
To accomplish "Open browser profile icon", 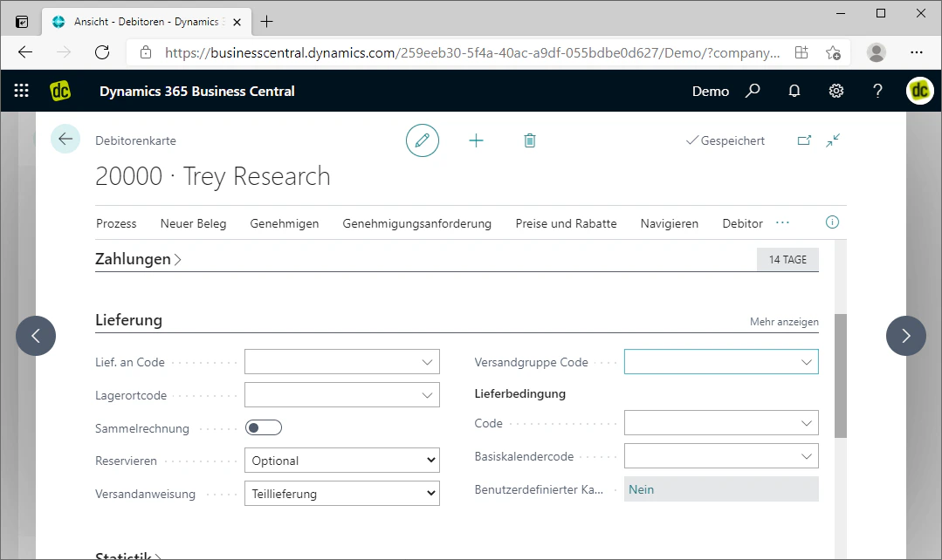I will (877, 53).
